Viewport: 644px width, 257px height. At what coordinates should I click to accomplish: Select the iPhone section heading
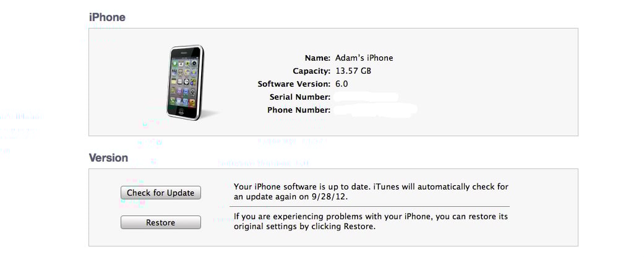click(x=107, y=17)
